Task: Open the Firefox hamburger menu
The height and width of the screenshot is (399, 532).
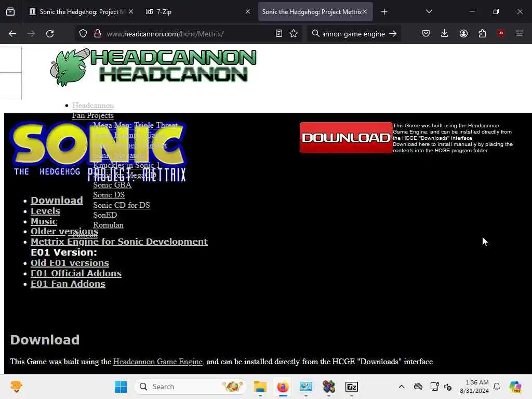Action: point(520,33)
